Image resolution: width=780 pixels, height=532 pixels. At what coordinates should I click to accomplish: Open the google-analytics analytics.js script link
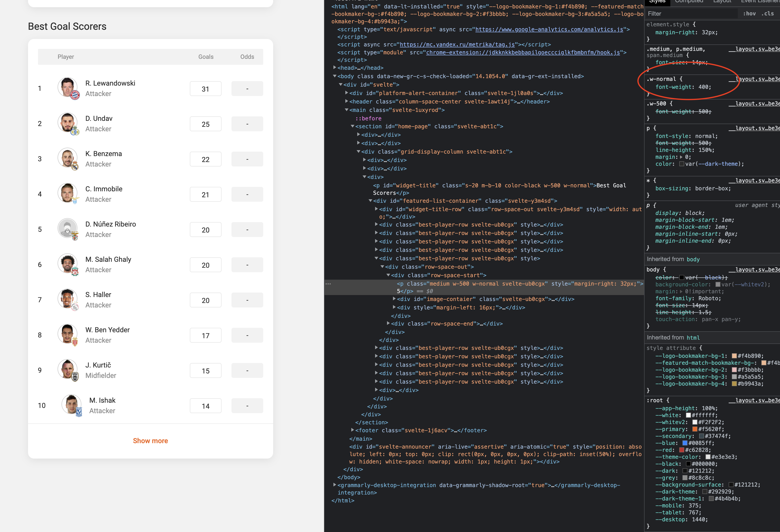549,29
